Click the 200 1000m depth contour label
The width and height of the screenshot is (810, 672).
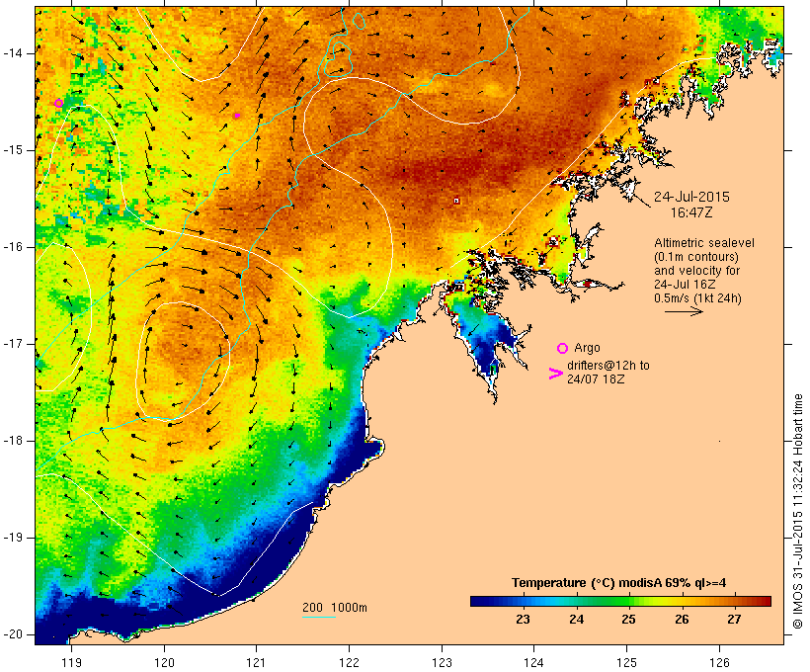click(335, 608)
